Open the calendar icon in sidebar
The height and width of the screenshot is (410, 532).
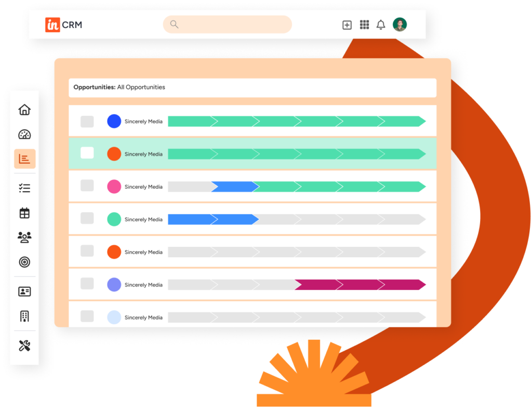[x=24, y=213]
